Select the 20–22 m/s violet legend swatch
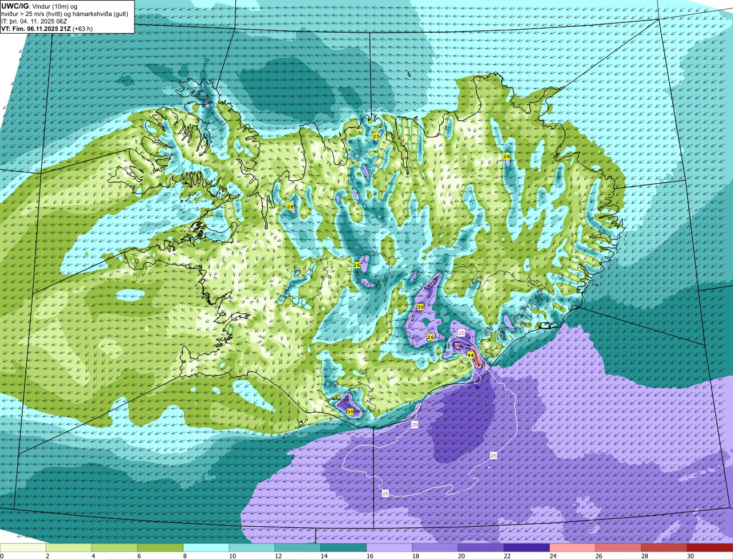Image resolution: width=733 pixels, height=560 pixels. (481, 548)
